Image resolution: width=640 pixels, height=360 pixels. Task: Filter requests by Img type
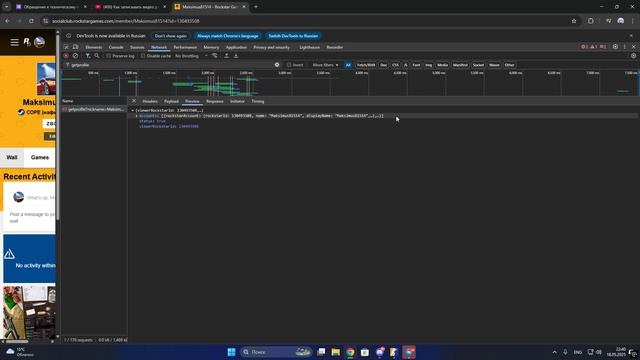point(429,65)
